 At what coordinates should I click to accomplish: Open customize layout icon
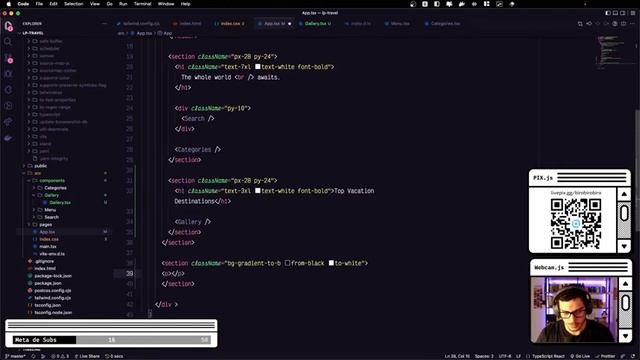633,13
